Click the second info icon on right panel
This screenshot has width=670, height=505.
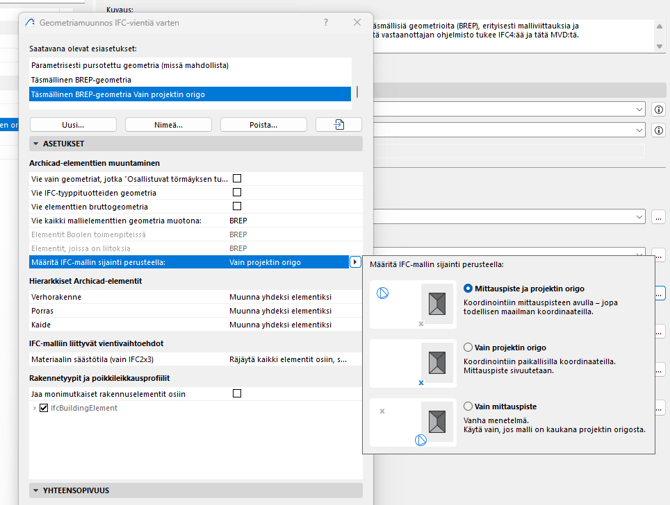[658, 130]
